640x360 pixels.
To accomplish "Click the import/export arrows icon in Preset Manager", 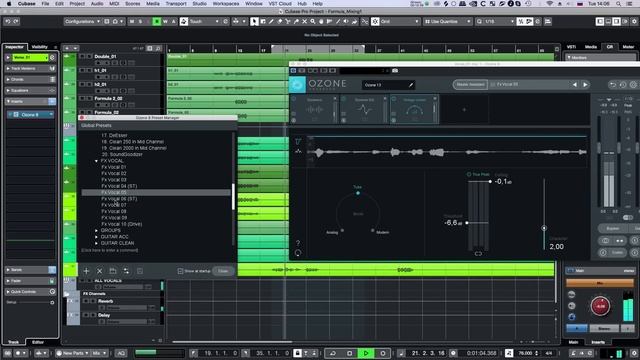I will [x=126, y=271].
